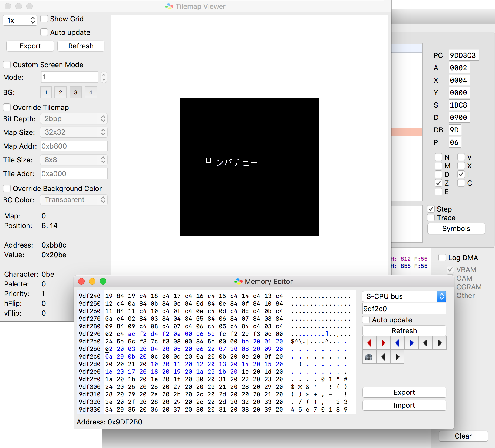Screen dimensions: 495x448
Task: Open Map Size 32x32 dropdown
Action: tap(74, 132)
